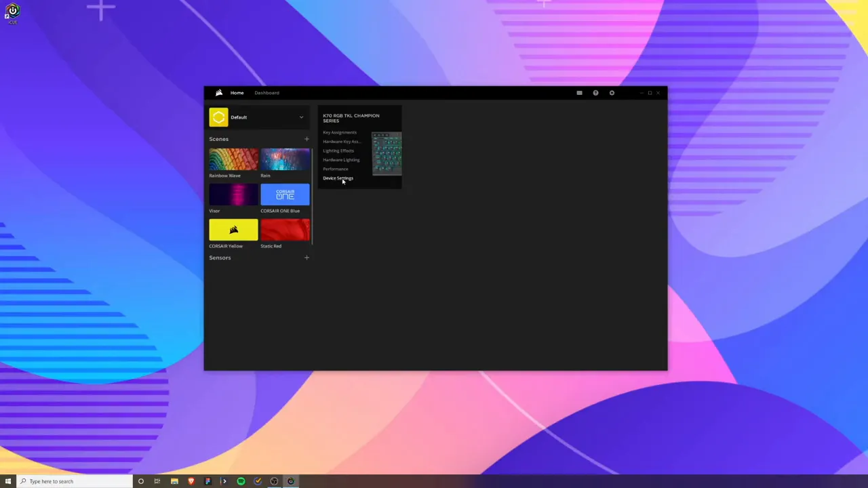The width and height of the screenshot is (868, 488).
Task: Open the yellow Default profile icon
Action: [218, 117]
